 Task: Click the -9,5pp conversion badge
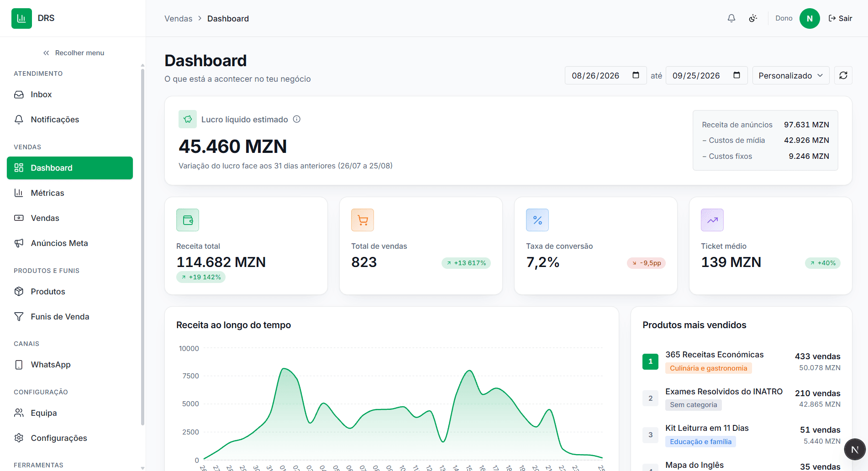[x=647, y=263]
